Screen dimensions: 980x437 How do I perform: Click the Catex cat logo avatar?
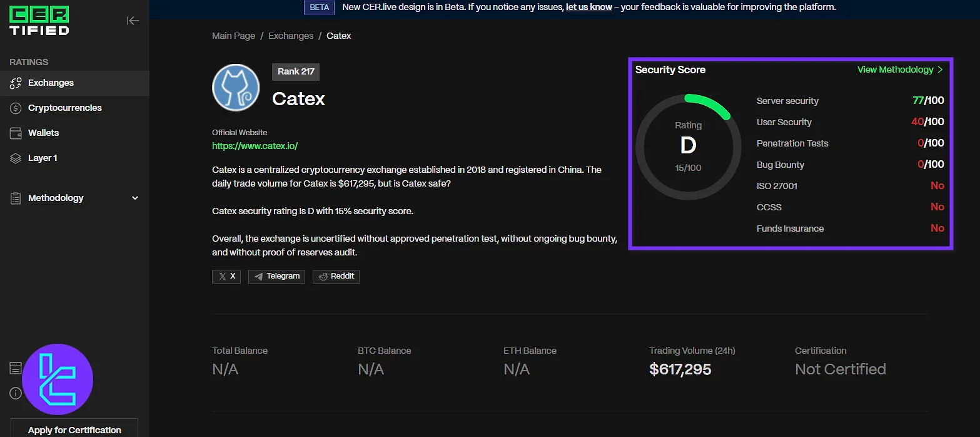click(236, 87)
